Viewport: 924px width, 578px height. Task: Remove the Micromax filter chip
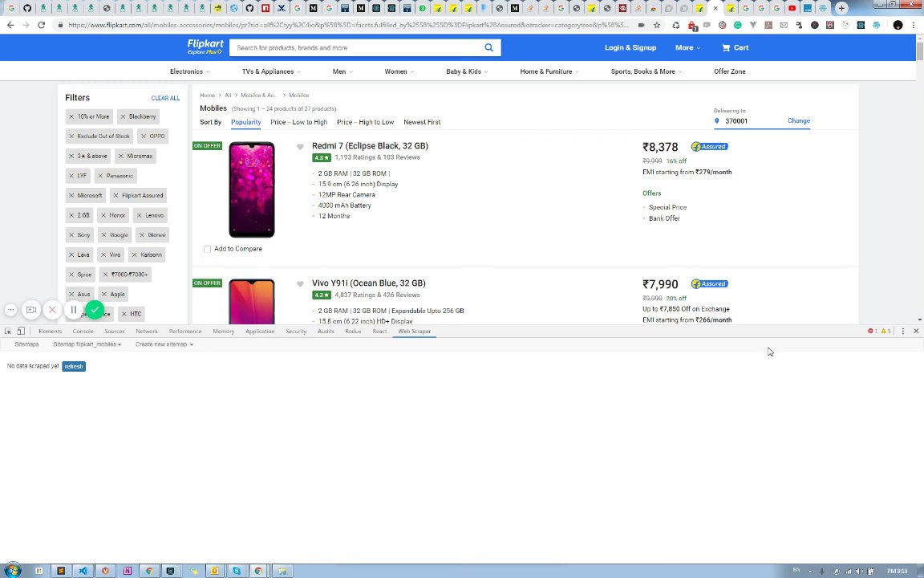[121, 157]
